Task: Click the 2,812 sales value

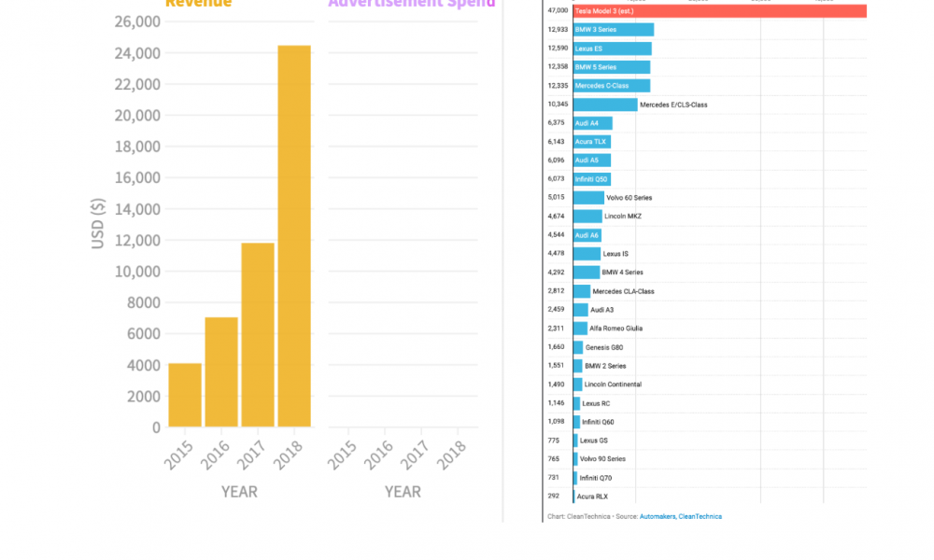Action: (x=556, y=290)
